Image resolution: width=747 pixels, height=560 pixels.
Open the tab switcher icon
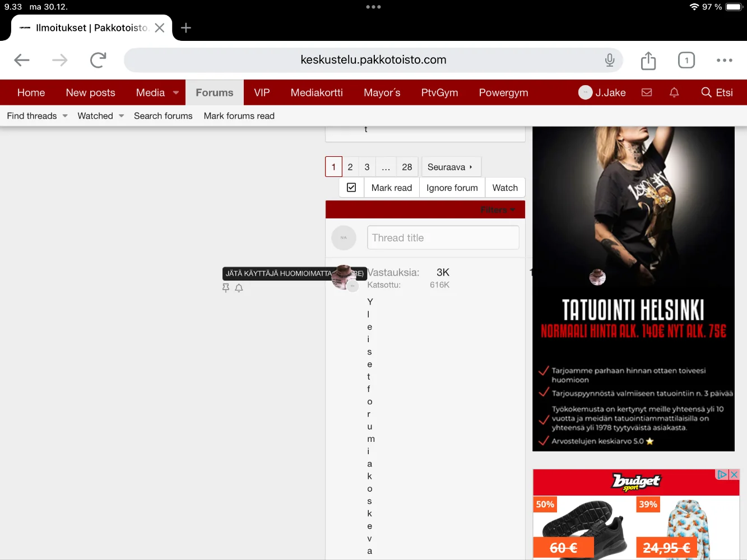(686, 60)
